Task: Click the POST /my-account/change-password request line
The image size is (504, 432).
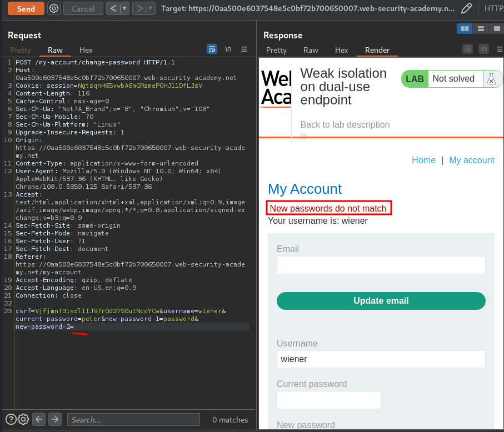Action: 95,62
